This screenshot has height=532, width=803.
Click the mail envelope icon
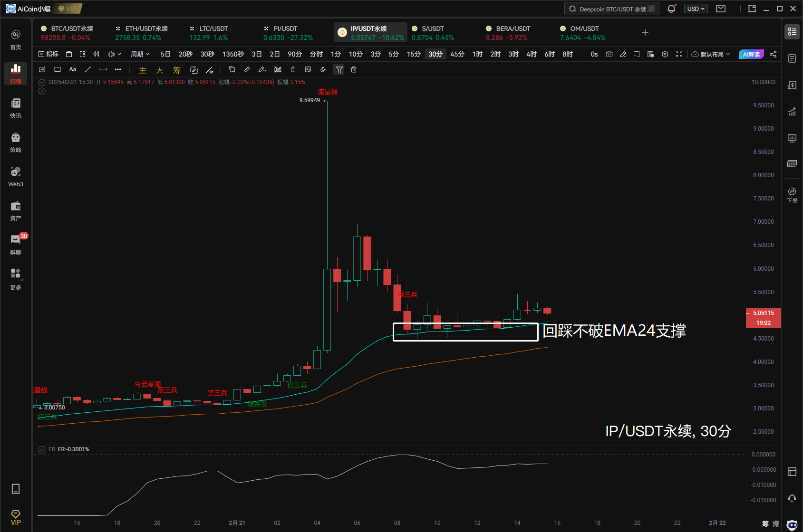coord(721,9)
